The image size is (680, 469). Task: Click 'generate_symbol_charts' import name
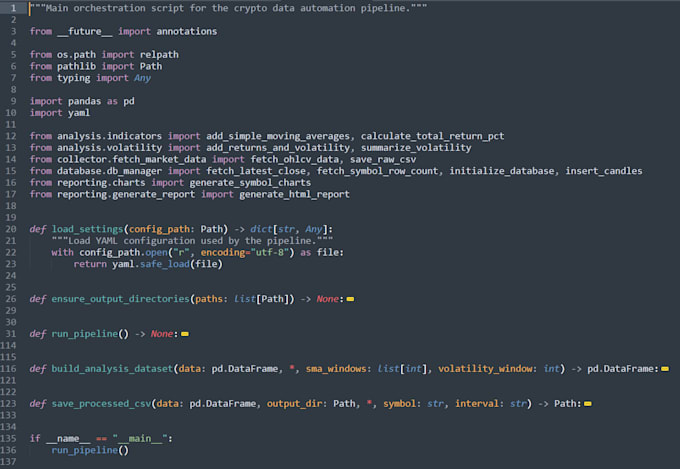[250, 183]
